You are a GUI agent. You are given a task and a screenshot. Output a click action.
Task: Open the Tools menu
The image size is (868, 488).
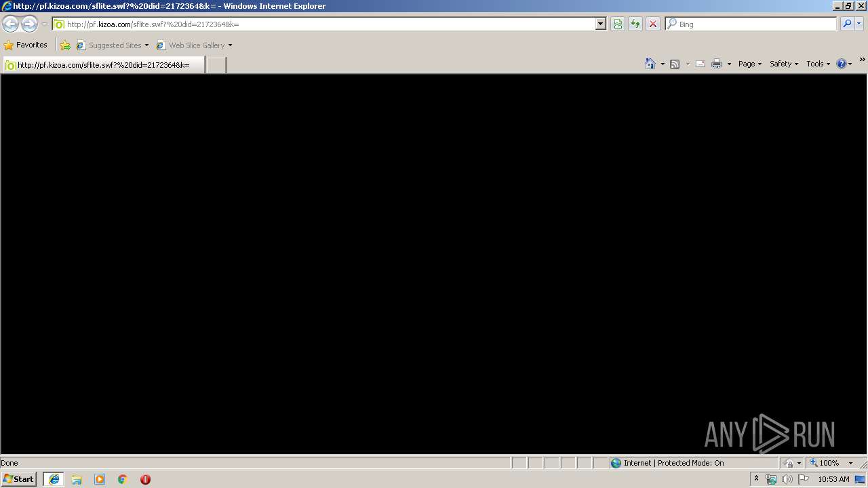tap(818, 64)
